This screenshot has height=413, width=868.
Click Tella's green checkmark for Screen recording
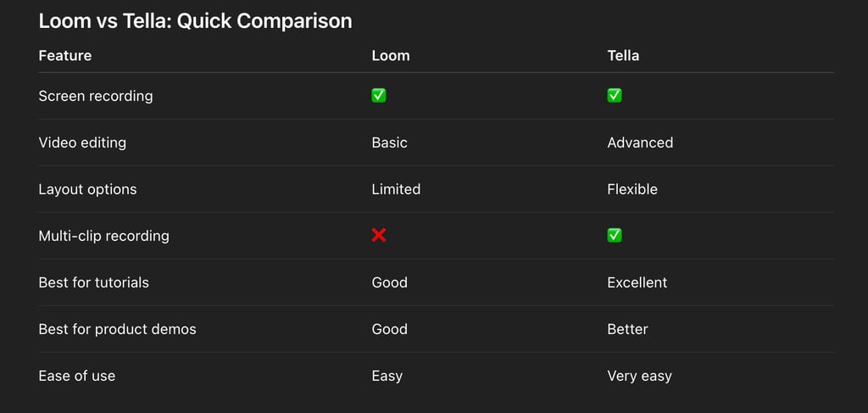point(615,96)
